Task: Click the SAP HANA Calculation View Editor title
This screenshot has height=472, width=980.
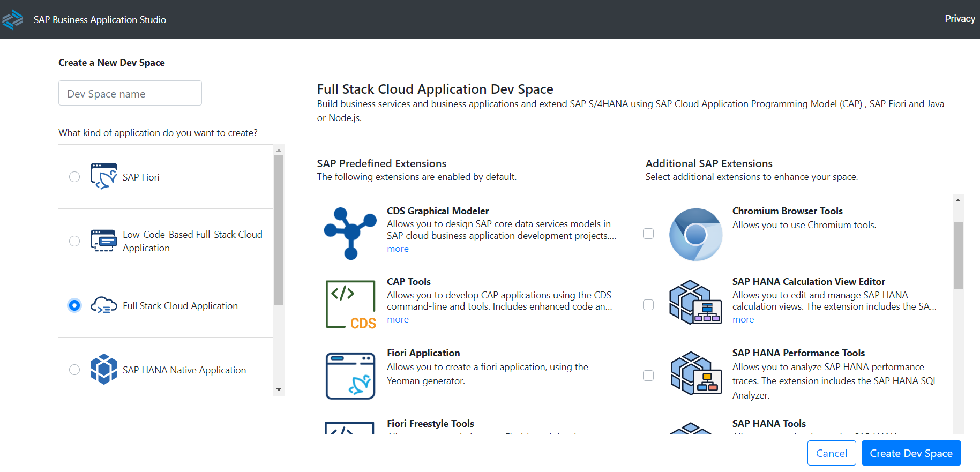Action: (x=809, y=282)
